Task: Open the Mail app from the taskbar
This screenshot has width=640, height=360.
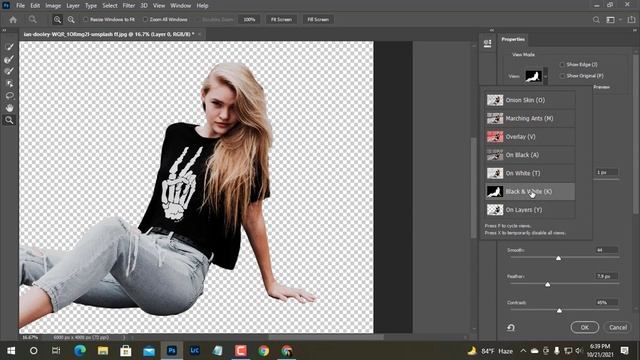Action: tap(149, 351)
